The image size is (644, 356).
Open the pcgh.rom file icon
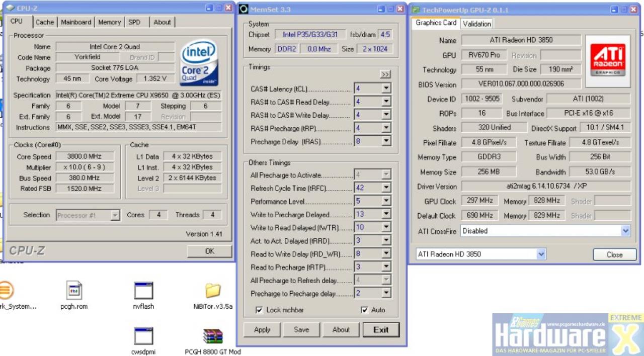74,290
